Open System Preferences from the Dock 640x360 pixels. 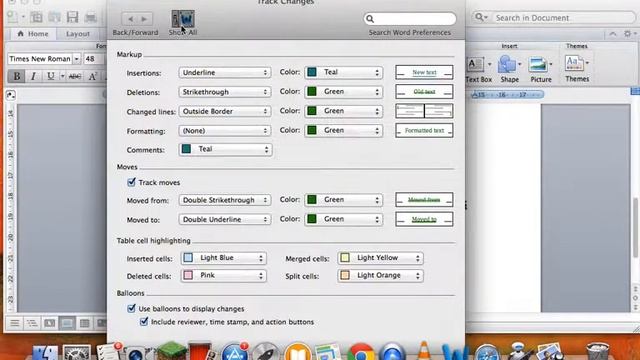pos(76,352)
